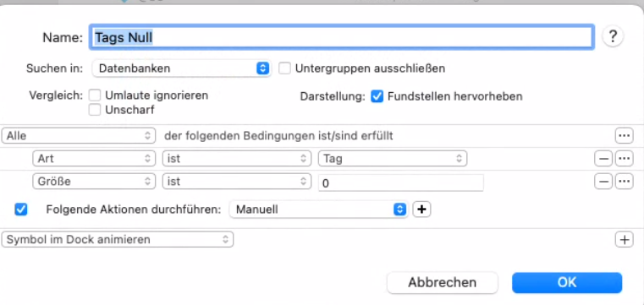The width and height of the screenshot is (644, 305).
Task: Toggle the Umlaute ignorieren checkbox
Action: point(95,95)
